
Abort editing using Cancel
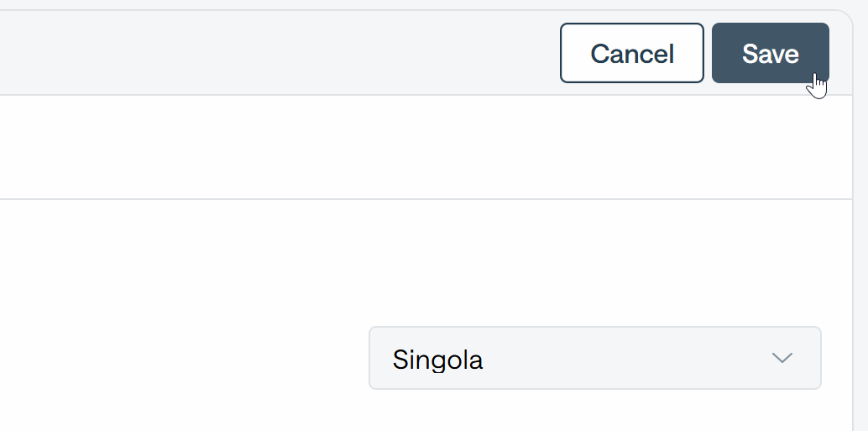(631, 53)
